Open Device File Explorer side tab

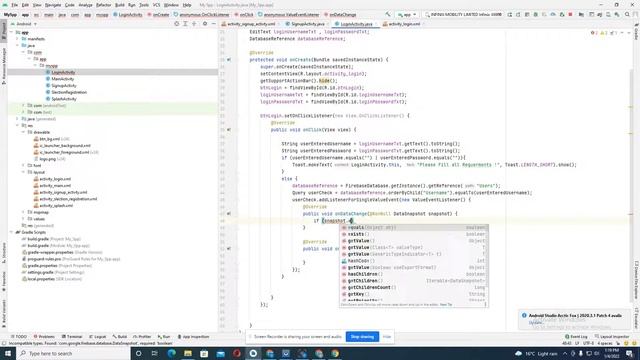[x=636, y=280]
